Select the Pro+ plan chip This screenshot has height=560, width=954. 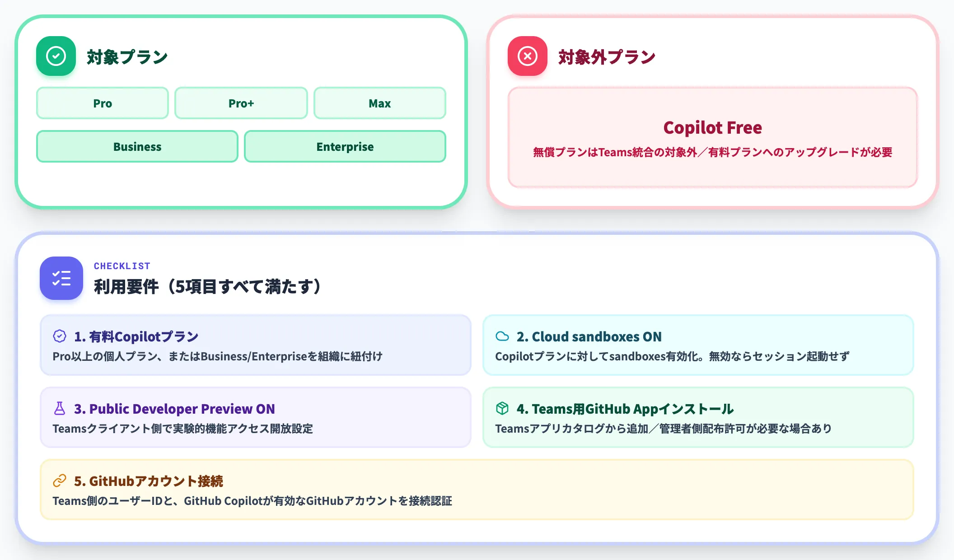241,103
